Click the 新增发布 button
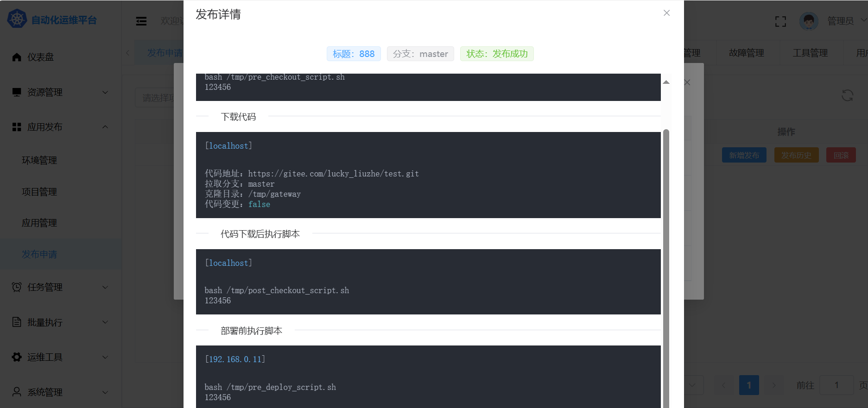 pyautogui.click(x=744, y=155)
